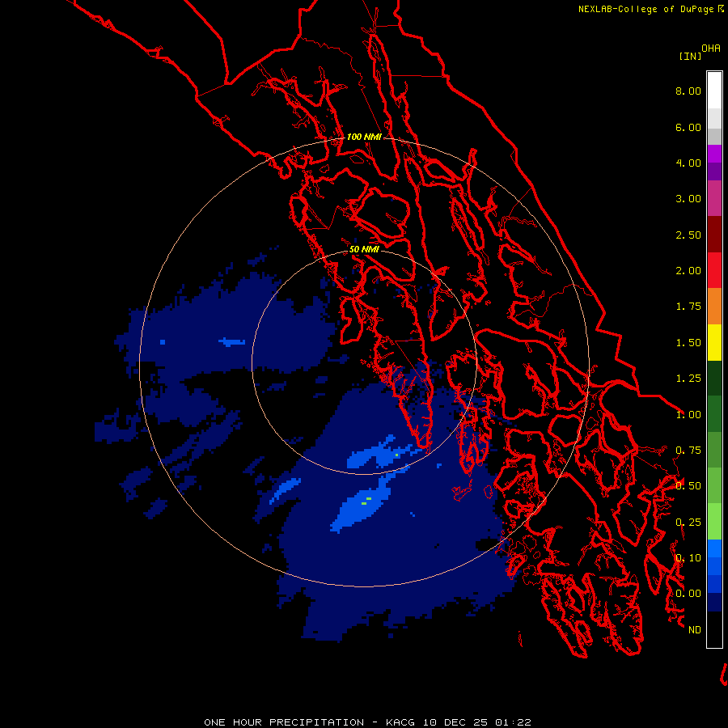This screenshot has width=728, height=728.
Task: Click the 8.00 legend value
Action: [x=688, y=91]
